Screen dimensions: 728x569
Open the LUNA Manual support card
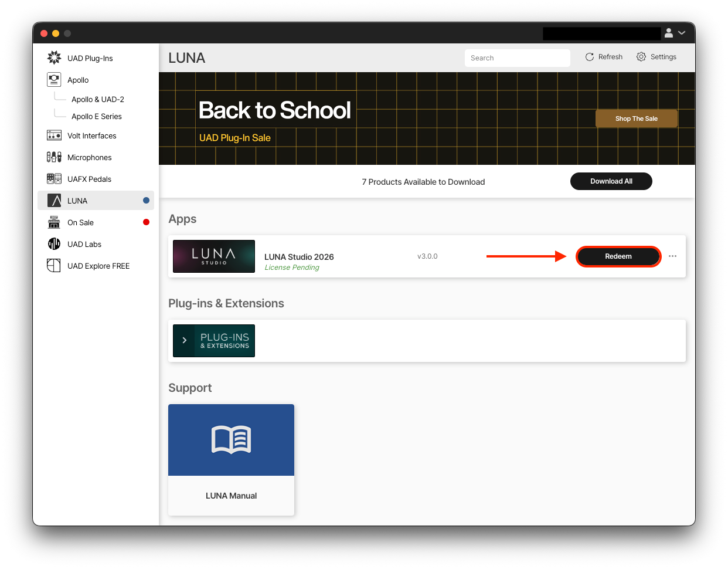click(231, 460)
